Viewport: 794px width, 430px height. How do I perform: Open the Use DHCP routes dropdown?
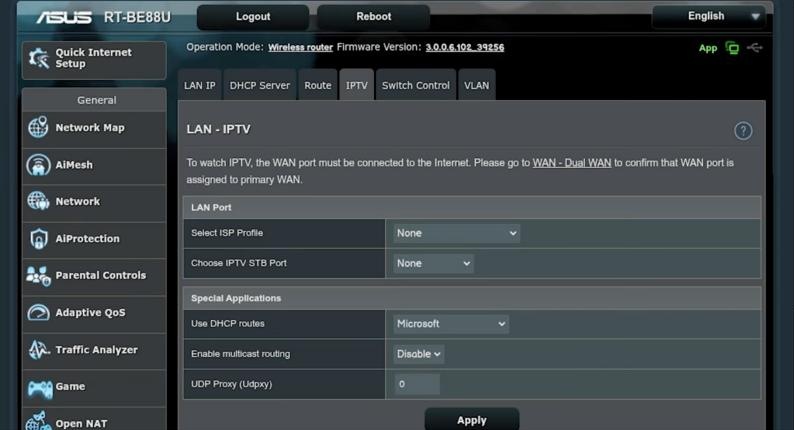[x=451, y=324]
